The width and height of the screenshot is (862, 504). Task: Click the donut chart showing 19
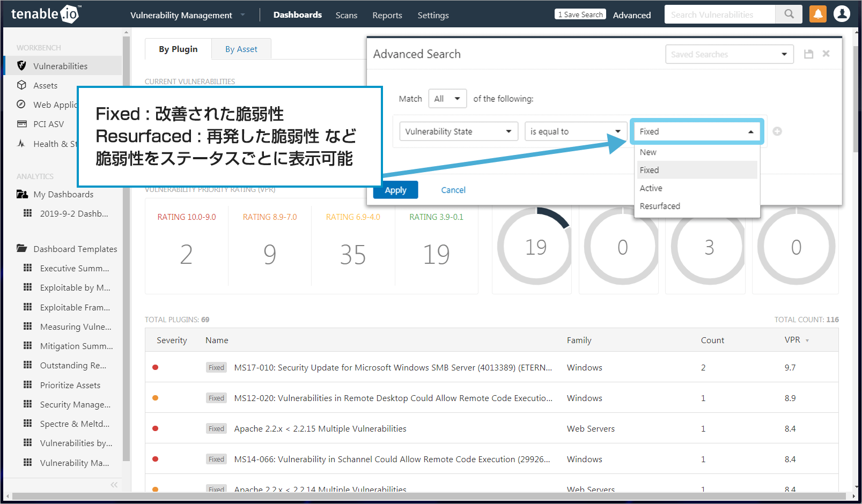[535, 247]
